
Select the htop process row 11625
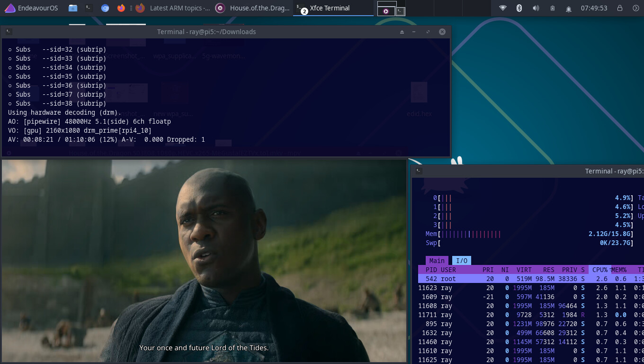531,360
